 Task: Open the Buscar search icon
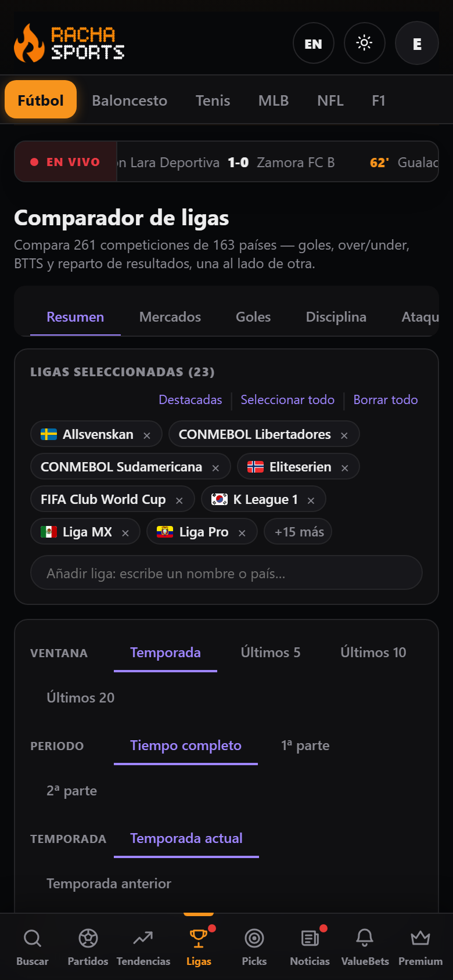pyautogui.click(x=33, y=938)
